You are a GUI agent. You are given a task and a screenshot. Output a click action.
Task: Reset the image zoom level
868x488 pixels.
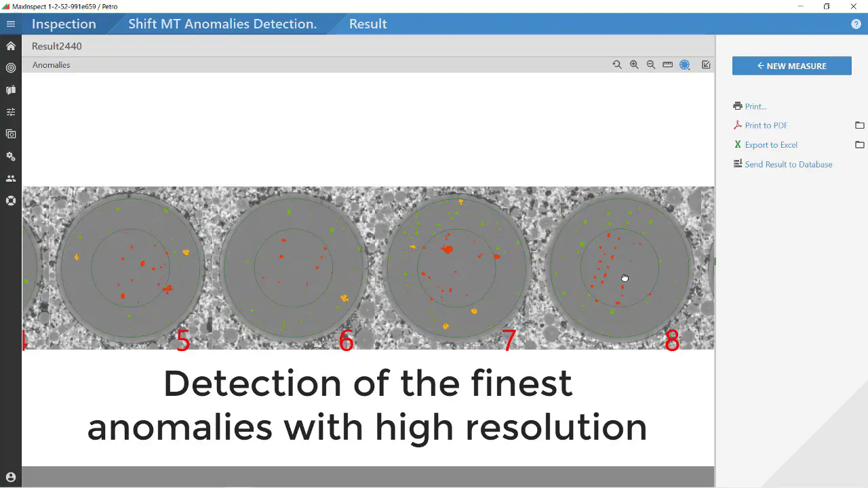tap(616, 64)
